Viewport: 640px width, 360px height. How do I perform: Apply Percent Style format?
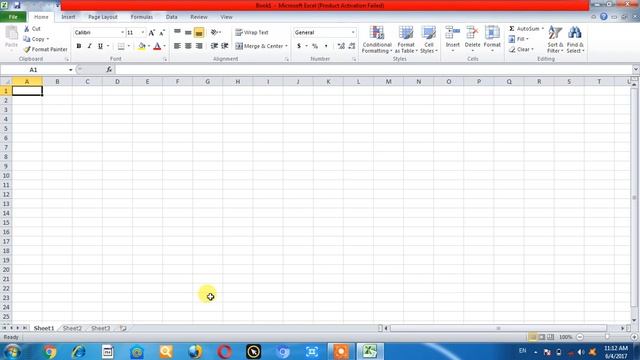(x=315, y=46)
